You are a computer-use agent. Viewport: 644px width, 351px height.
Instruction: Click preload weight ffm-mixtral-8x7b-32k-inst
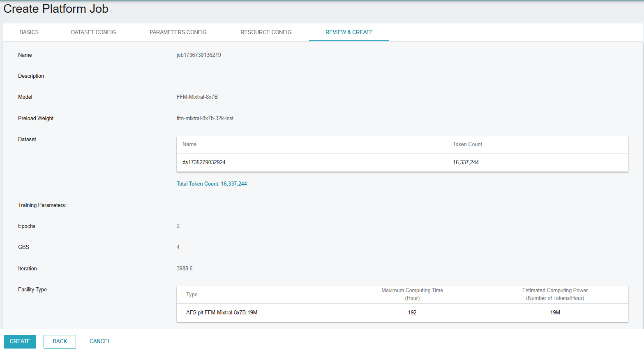[205, 118]
